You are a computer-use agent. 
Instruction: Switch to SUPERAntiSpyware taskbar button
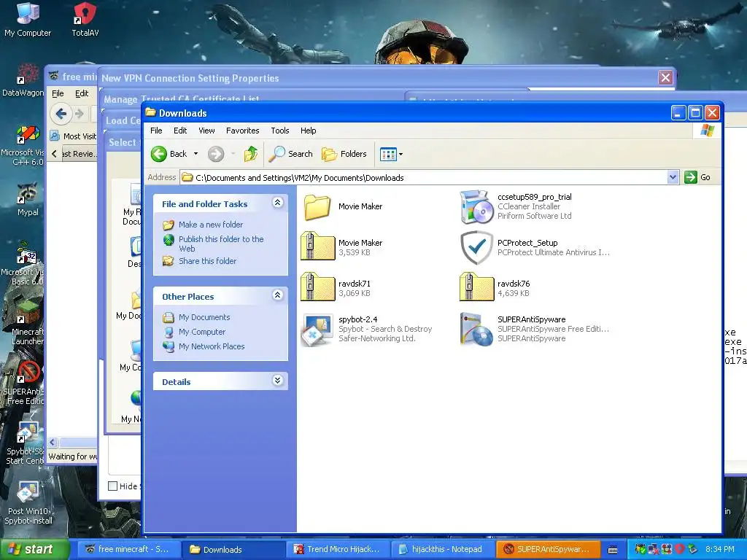(548, 549)
